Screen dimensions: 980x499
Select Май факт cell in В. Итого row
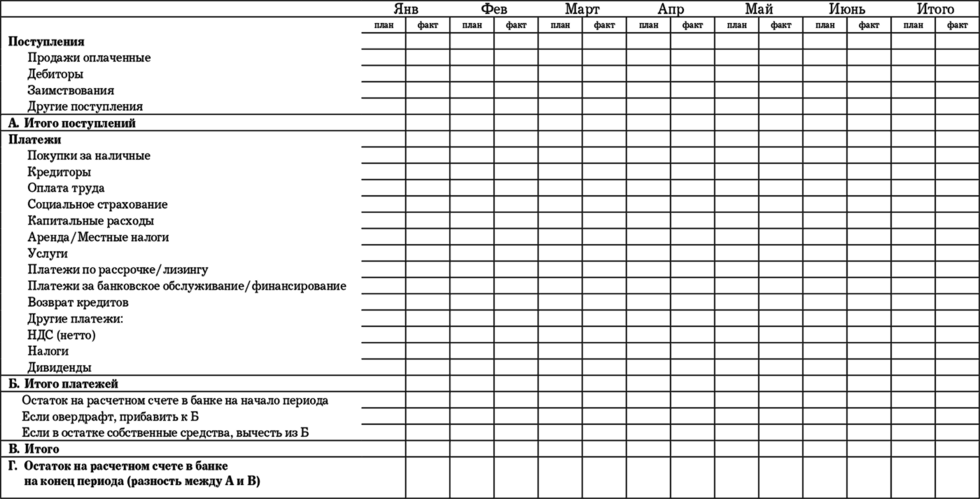tap(780, 449)
